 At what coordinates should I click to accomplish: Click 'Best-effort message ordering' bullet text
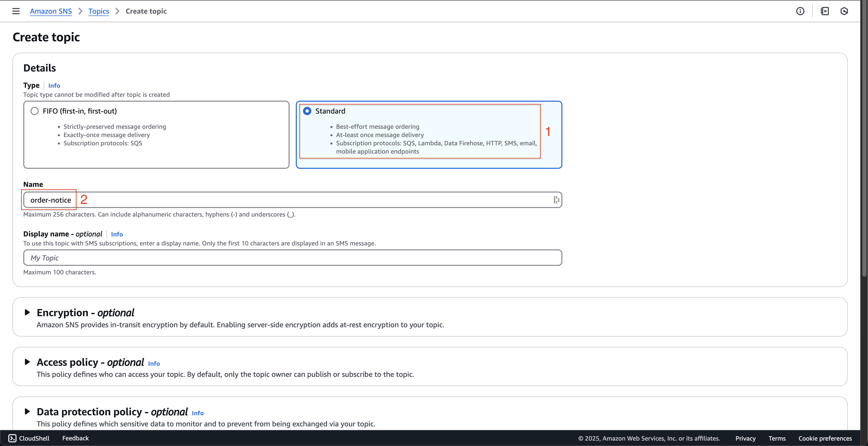coord(377,126)
